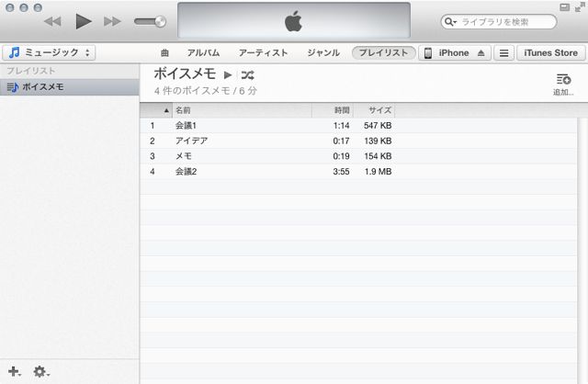Click the 139 KB size cell
The image size is (588, 384).
coord(378,141)
